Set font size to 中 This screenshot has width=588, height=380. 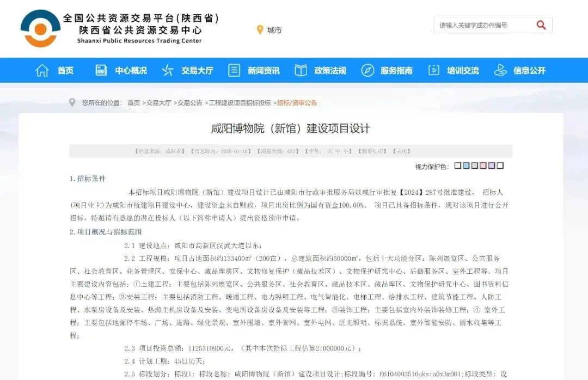pos(338,151)
